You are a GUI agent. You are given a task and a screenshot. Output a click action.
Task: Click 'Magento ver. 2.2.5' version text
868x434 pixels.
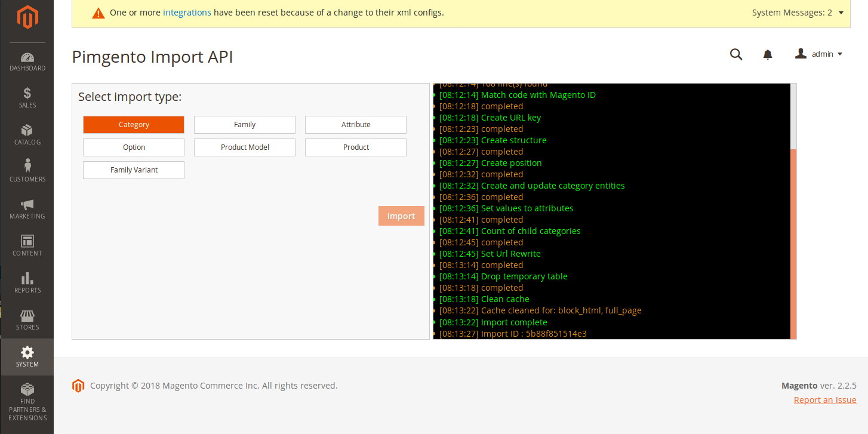(x=819, y=386)
